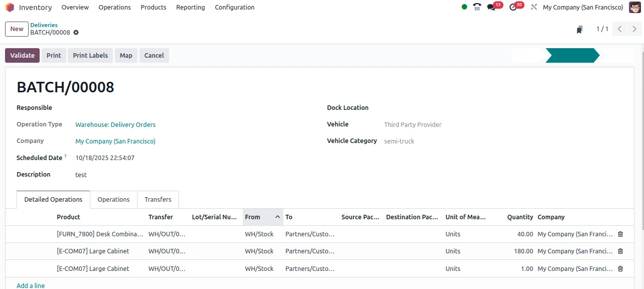Go to the next record arrow
This screenshot has height=289, width=644.
tap(634, 29)
